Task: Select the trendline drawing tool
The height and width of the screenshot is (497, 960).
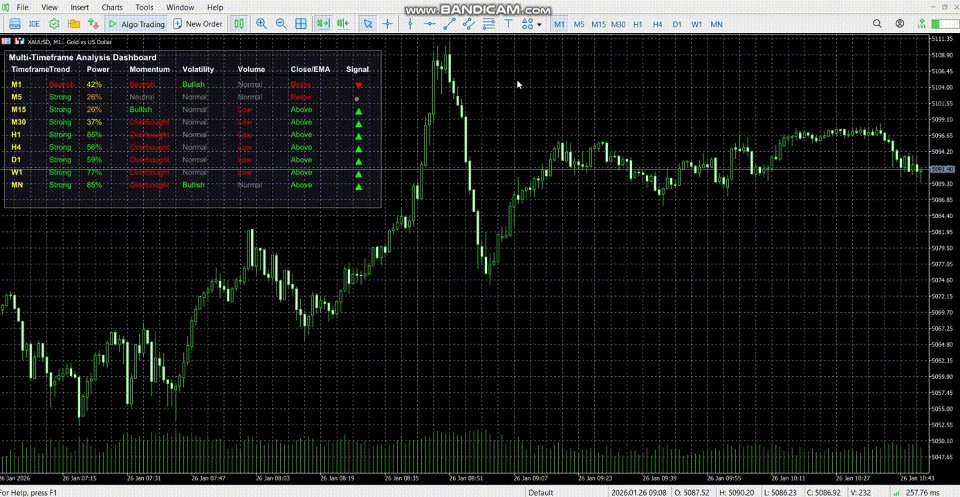Action: pos(449,24)
